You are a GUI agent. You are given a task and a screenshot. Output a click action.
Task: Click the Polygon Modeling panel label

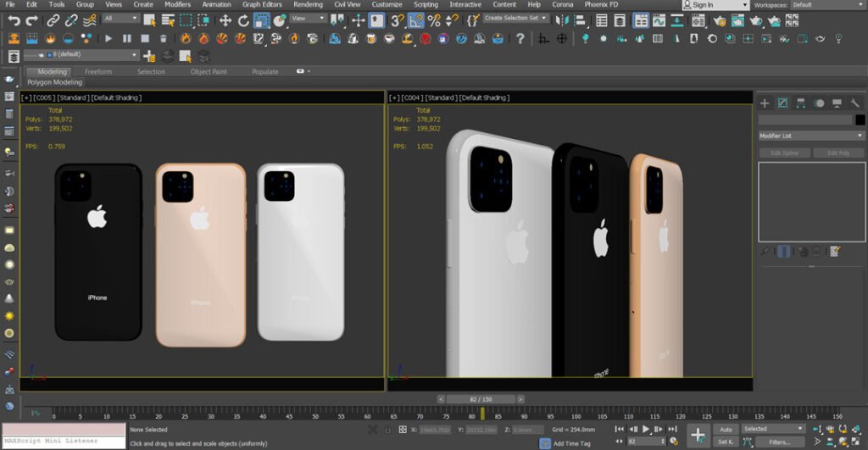[x=55, y=82]
